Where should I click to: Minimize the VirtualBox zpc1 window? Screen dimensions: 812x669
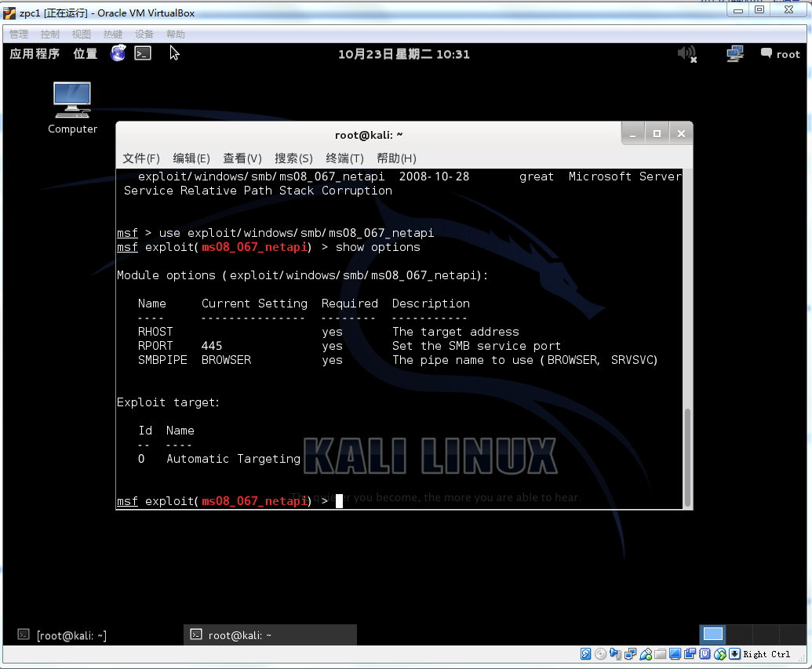738,10
